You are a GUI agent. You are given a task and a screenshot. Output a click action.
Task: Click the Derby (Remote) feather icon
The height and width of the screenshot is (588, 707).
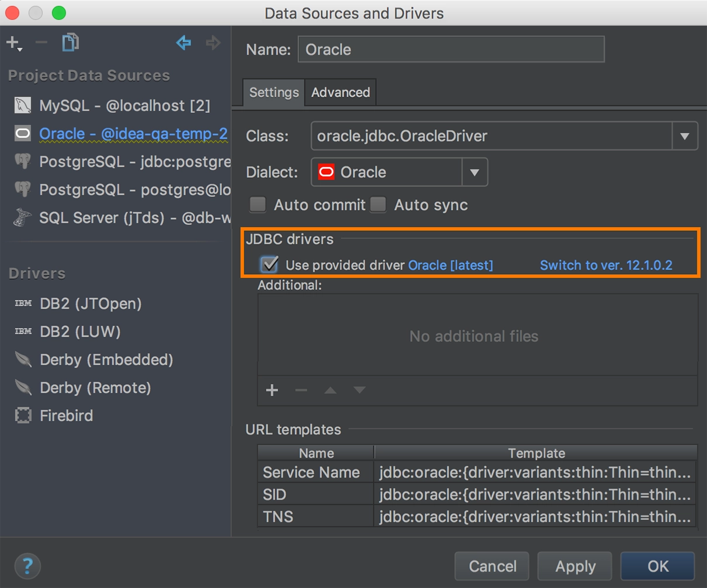tap(23, 387)
